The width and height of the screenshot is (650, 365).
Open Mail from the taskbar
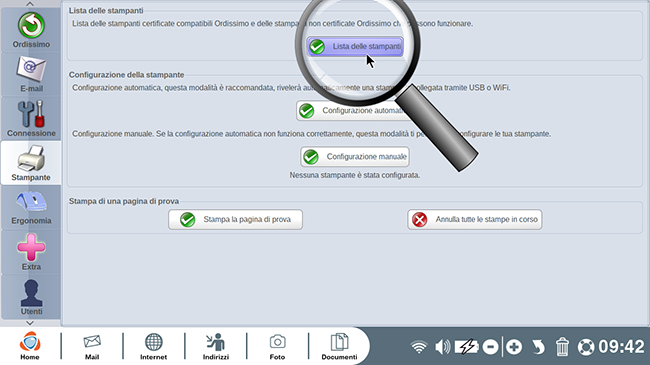(x=92, y=346)
